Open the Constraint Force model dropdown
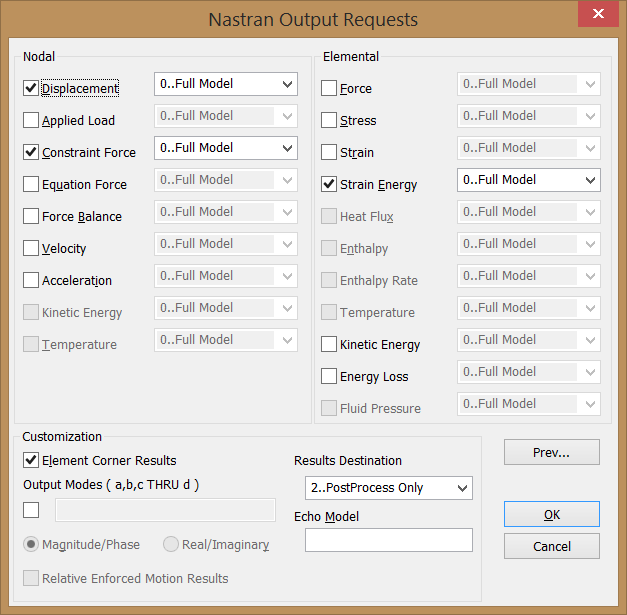 click(x=226, y=148)
